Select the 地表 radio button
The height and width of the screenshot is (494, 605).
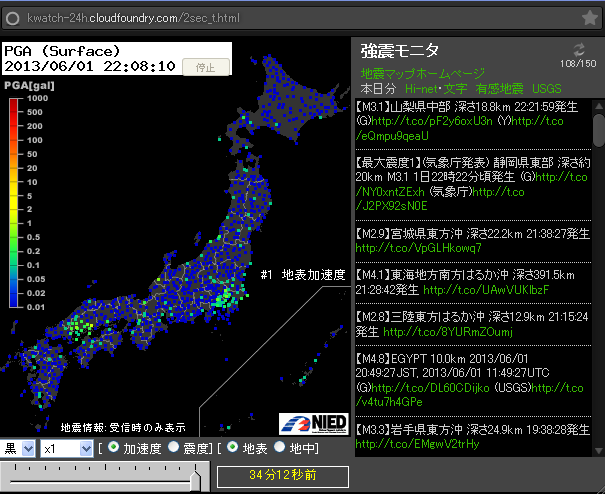(233, 447)
